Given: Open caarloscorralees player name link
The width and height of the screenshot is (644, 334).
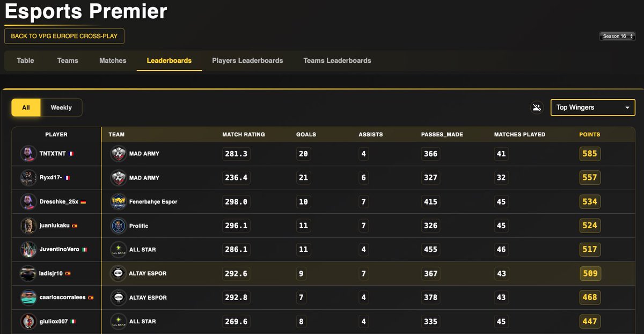Looking at the screenshot, I should [x=63, y=297].
